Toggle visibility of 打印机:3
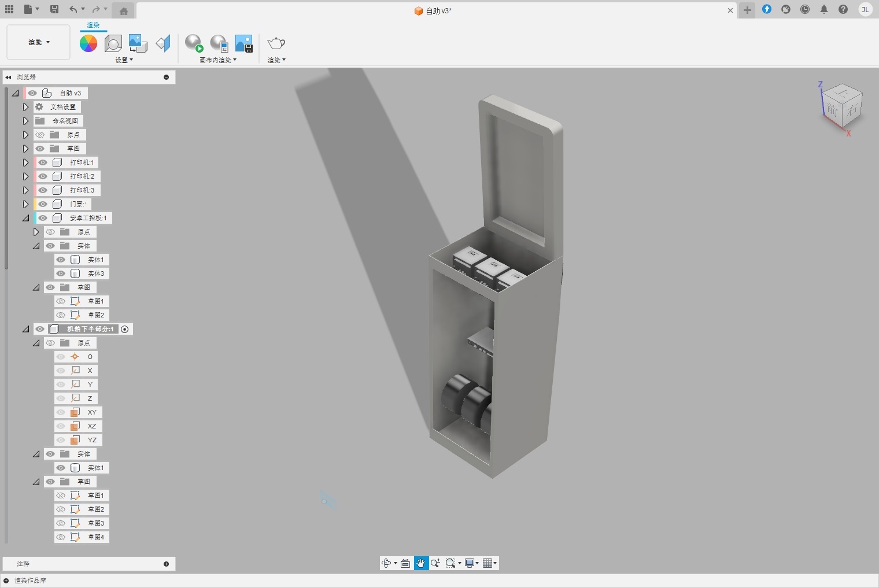 (43, 190)
